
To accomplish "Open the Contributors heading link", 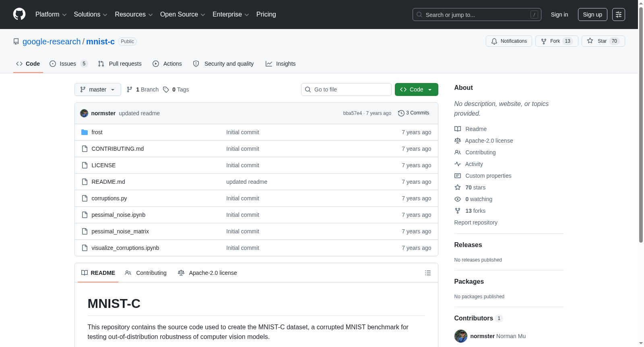I will (x=479, y=318).
